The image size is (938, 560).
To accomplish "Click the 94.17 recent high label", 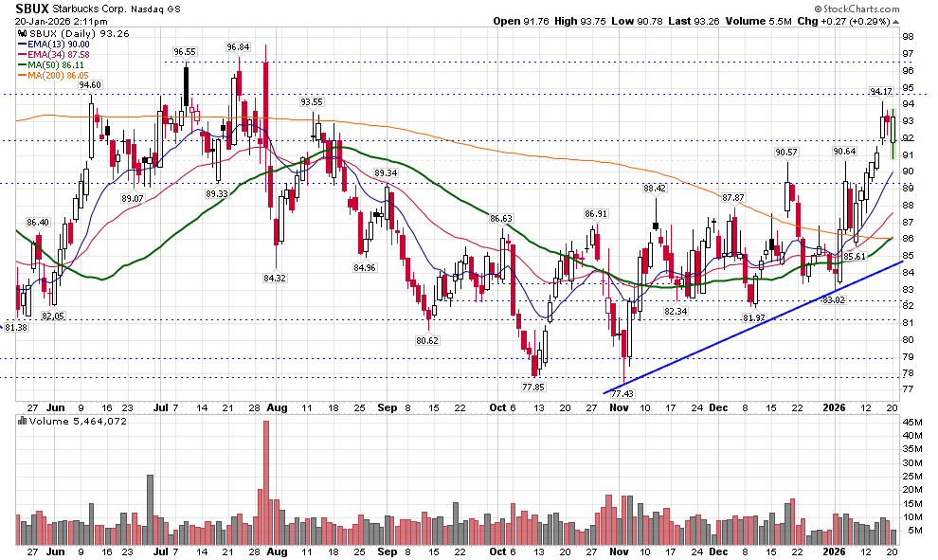I will [x=881, y=92].
